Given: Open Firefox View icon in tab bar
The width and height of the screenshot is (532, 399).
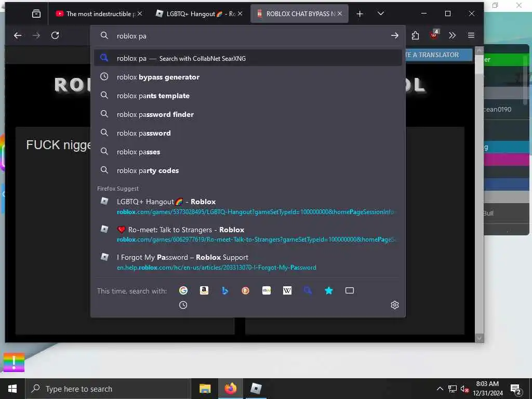Looking at the screenshot, I should pos(36,14).
